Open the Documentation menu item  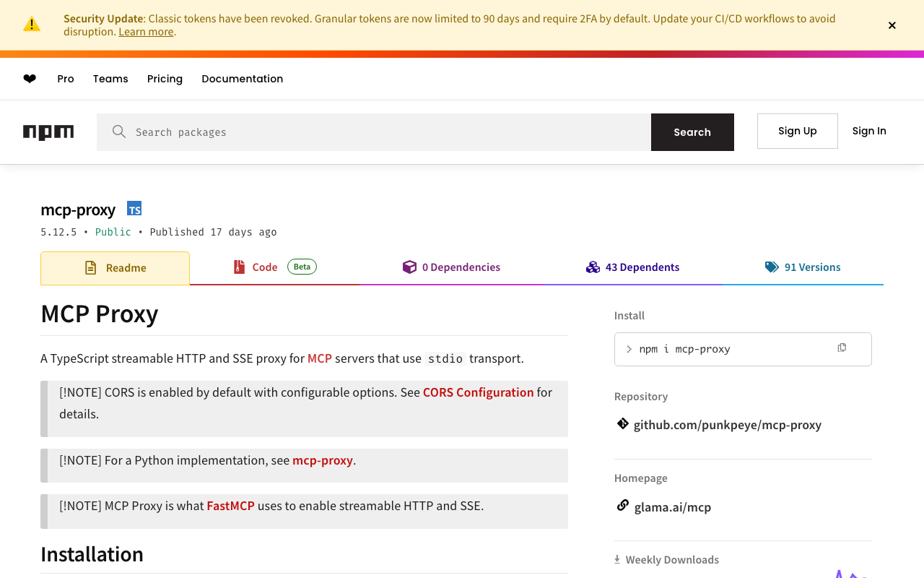click(242, 79)
